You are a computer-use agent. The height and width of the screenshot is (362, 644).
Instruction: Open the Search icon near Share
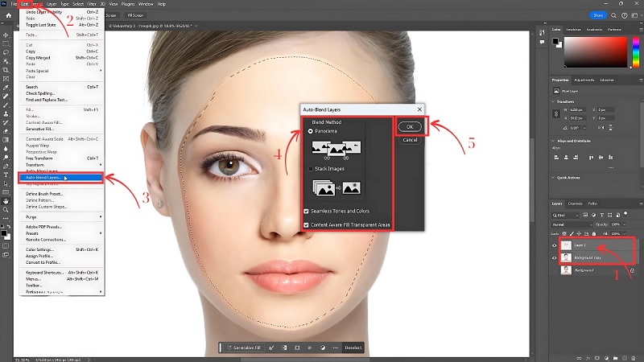(613, 15)
